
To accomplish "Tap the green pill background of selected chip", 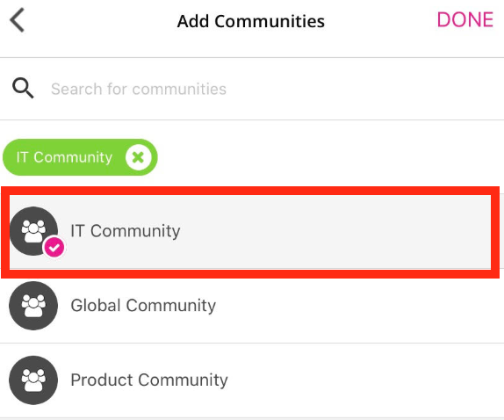I will pos(80,157).
